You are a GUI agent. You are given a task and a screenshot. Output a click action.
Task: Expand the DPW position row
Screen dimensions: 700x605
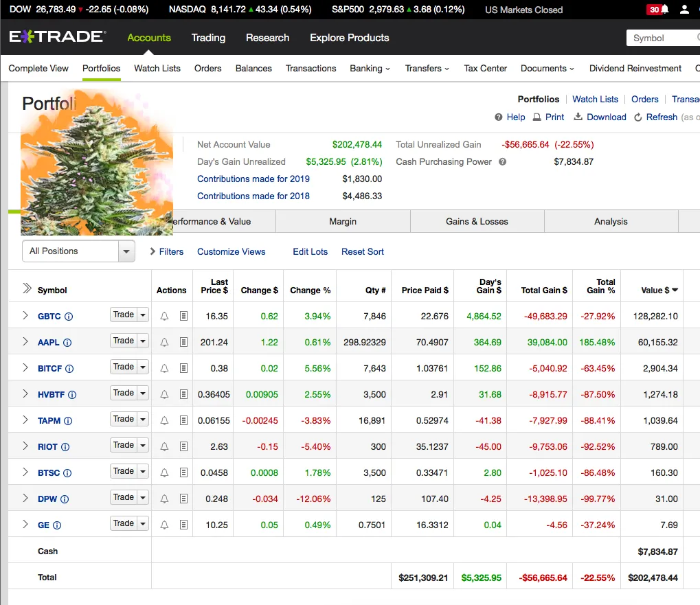click(25, 499)
